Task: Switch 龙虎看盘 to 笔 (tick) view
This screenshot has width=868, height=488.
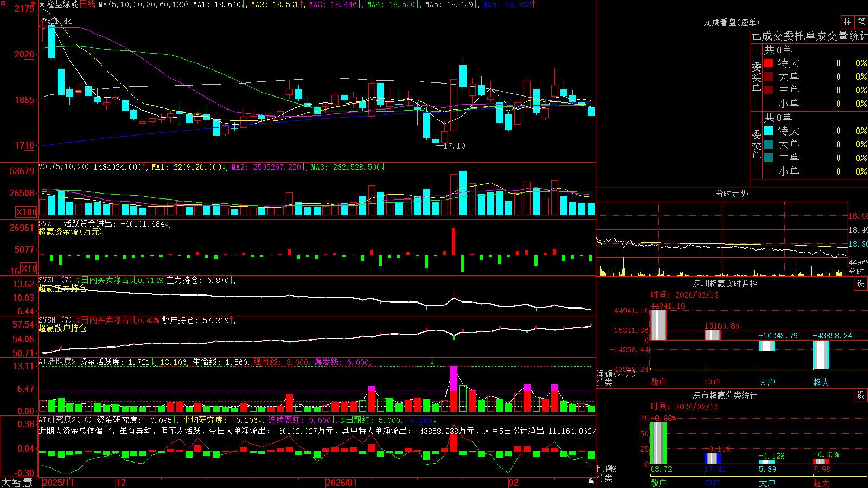Action: [861, 22]
